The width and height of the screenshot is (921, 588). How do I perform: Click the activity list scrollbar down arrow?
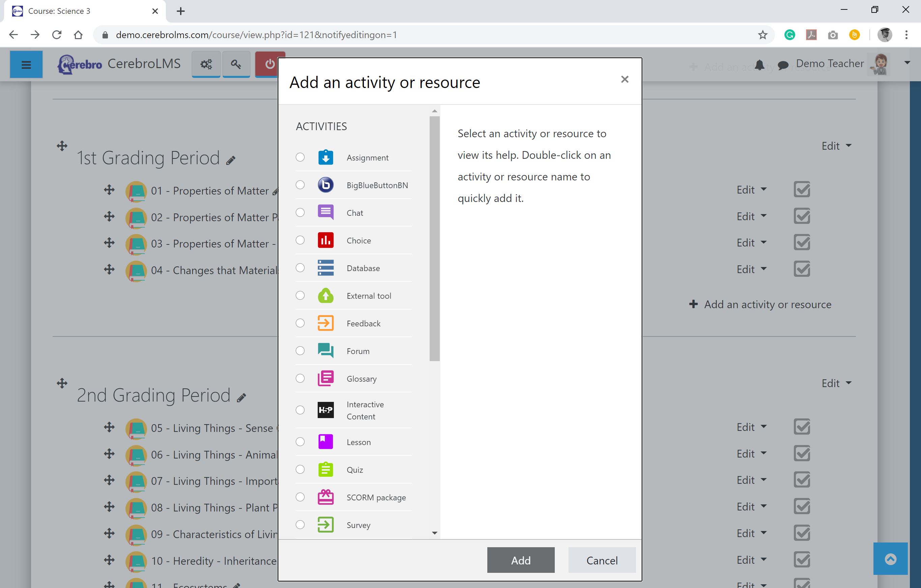point(434,533)
